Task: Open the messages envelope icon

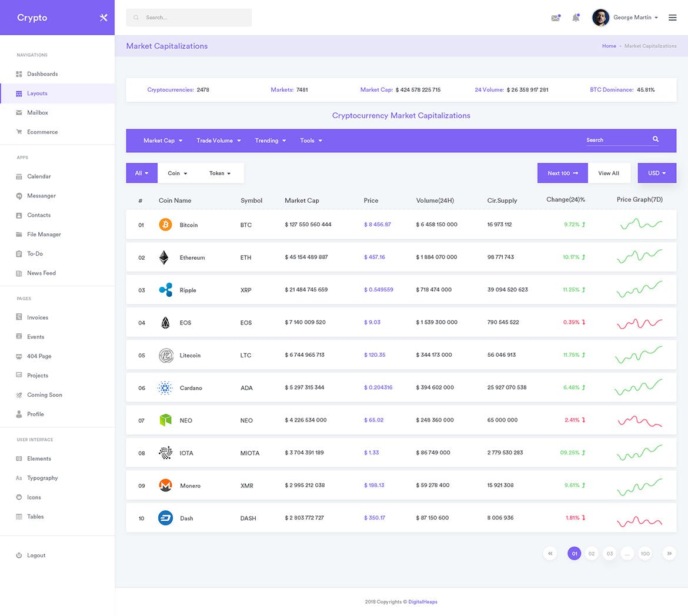Action: coord(555,17)
